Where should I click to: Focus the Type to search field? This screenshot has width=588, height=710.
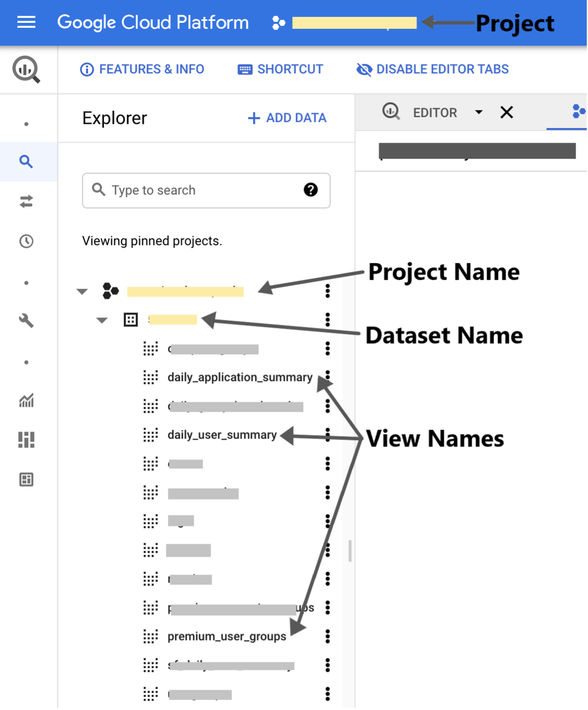pyautogui.click(x=206, y=190)
